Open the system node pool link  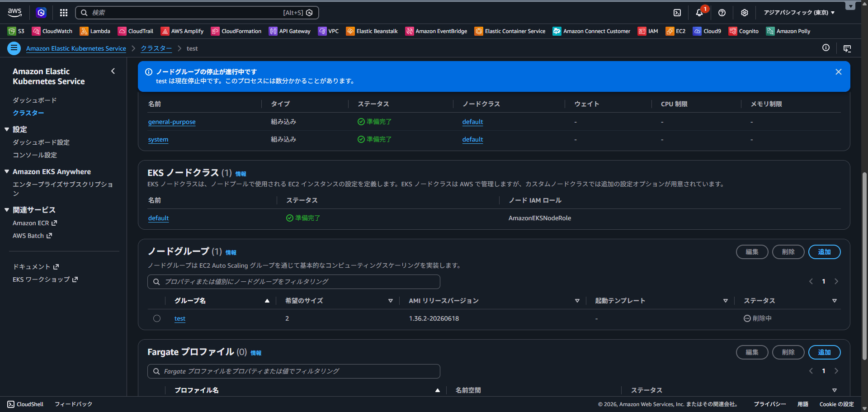158,139
